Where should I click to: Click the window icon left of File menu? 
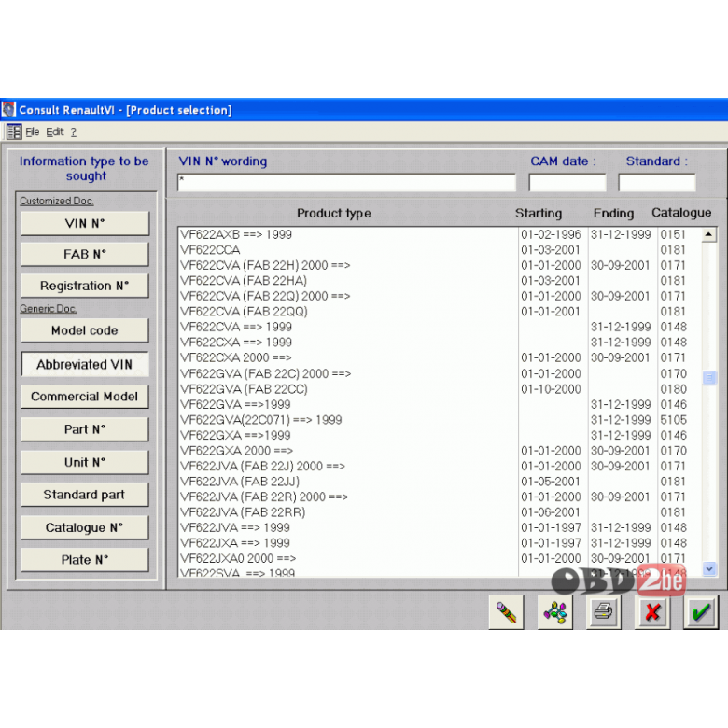[x=14, y=132]
